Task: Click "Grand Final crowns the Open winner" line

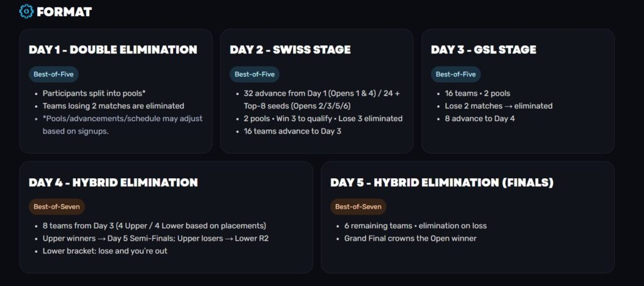Action: pos(411,238)
